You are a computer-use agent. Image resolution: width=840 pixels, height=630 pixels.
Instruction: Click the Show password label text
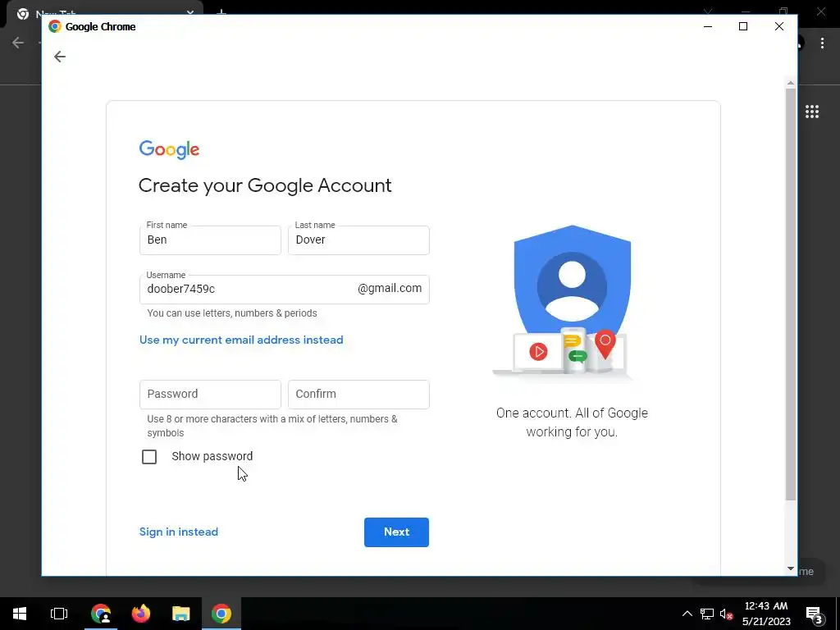point(212,456)
